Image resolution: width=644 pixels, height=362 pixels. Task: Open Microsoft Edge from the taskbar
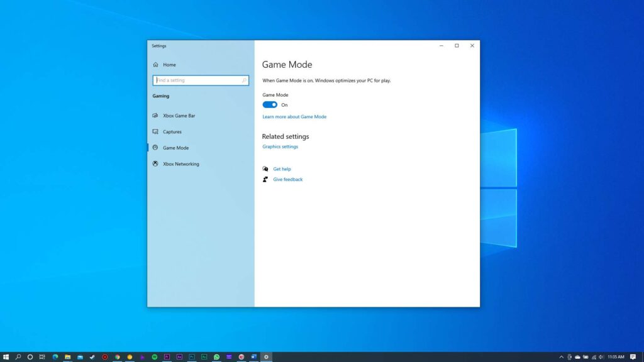(55, 357)
